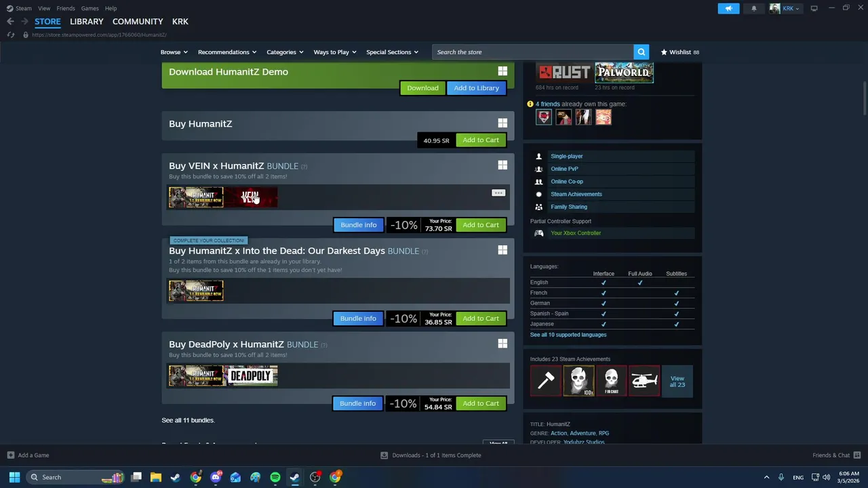Add DeadPoly x HumanitZ bundle to cart
Viewport: 868px width, 488px height.
pyautogui.click(x=481, y=403)
